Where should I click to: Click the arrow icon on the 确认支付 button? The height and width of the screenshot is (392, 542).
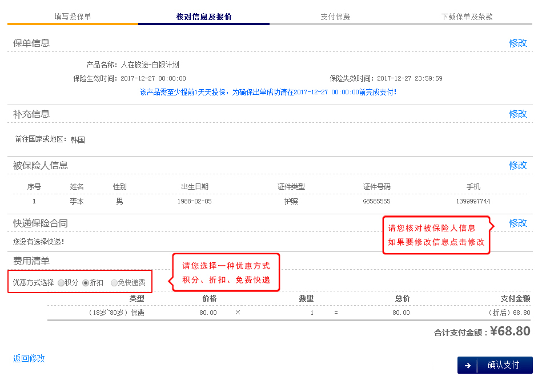[468, 366]
